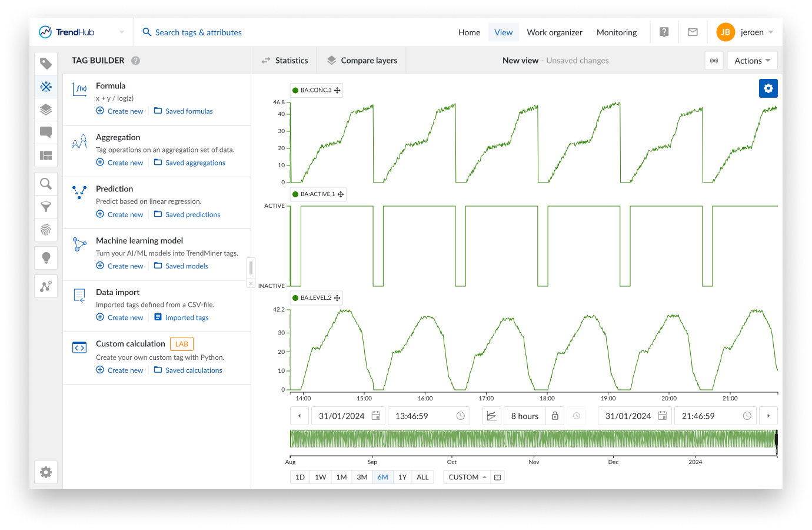Viewport: 812px width, 530px height.
Task: Expand the Actions dropdown
Action: coord(752,61)
